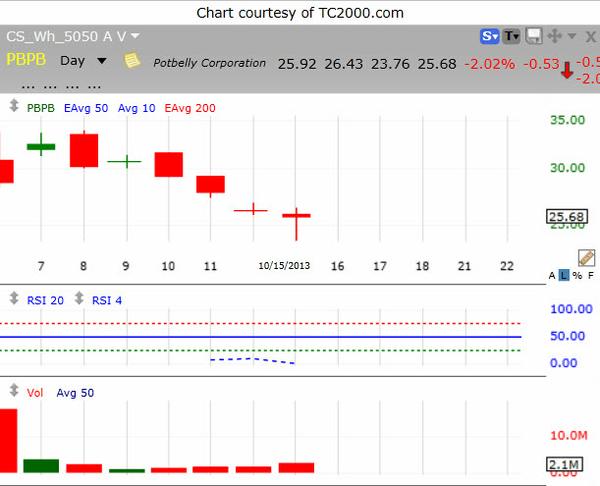Click the Chart courtesy of TC2000.com caption
This screenshot has height=486, width=600.
coord(300,13)
